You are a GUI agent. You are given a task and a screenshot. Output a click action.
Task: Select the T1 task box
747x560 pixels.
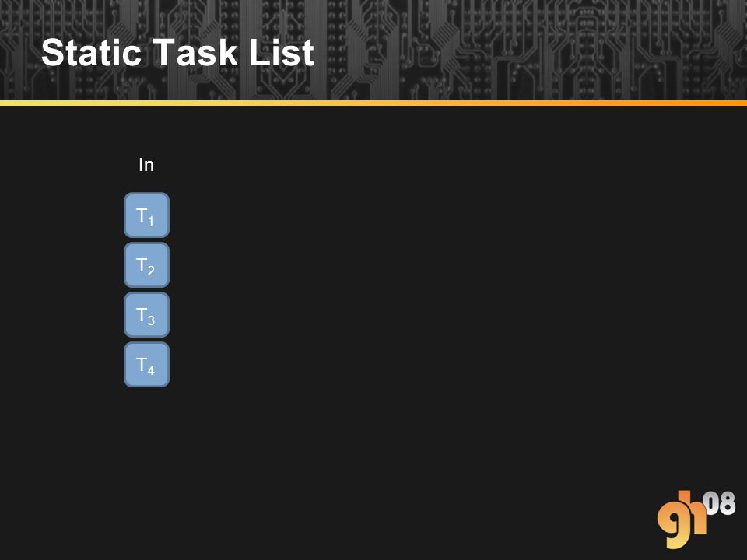point(147,215)
